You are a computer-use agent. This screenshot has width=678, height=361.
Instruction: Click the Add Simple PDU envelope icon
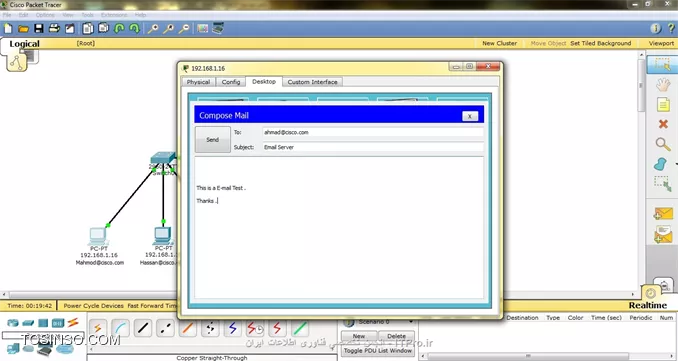pos(663,214)
